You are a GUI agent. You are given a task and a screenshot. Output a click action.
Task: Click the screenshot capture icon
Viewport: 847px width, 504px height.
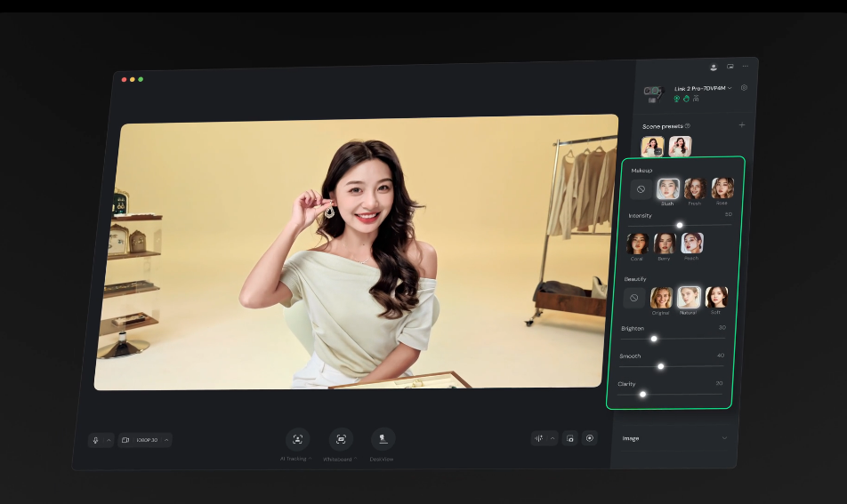(x=569, y=438)
